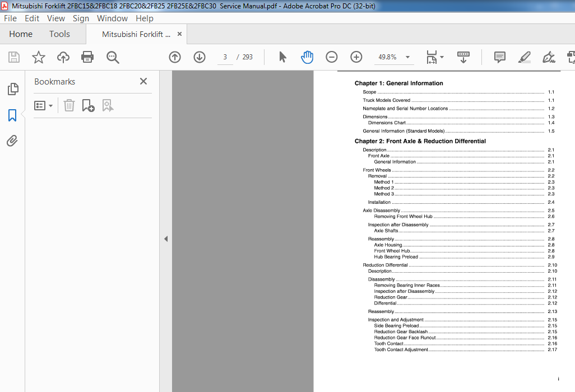Screen dimensions: 575x392
Task: Open the Find text magnifier
Action: [113, 57]
